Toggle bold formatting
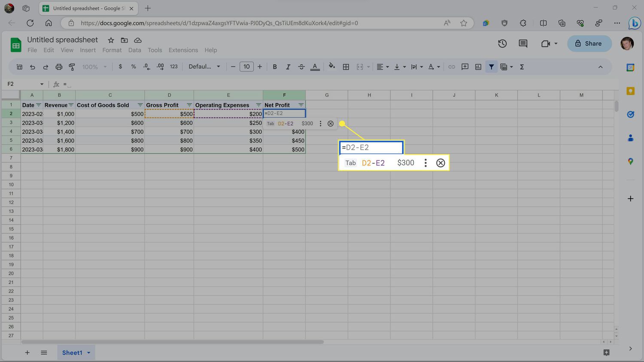The height and width of the screenshot is (362, 644). pos(275,67)
